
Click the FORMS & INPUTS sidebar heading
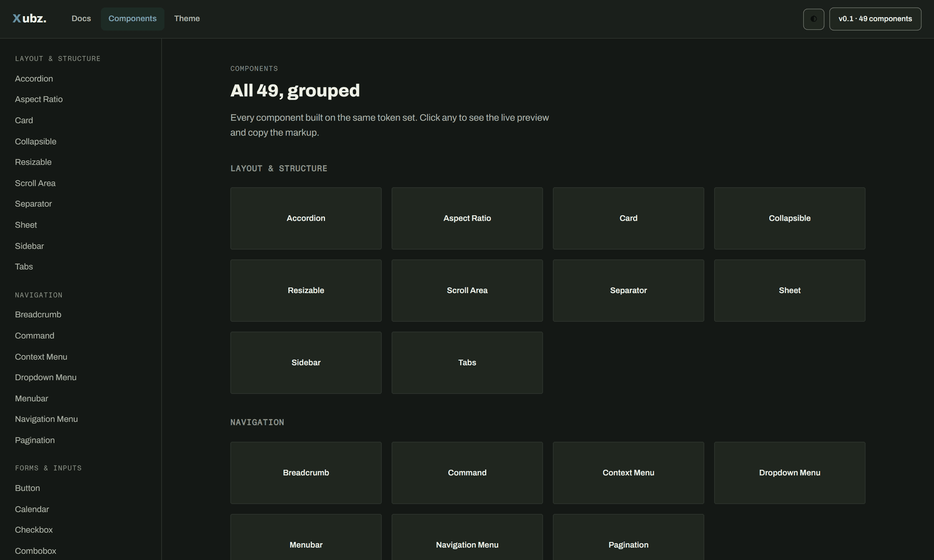tap(48, 468)
